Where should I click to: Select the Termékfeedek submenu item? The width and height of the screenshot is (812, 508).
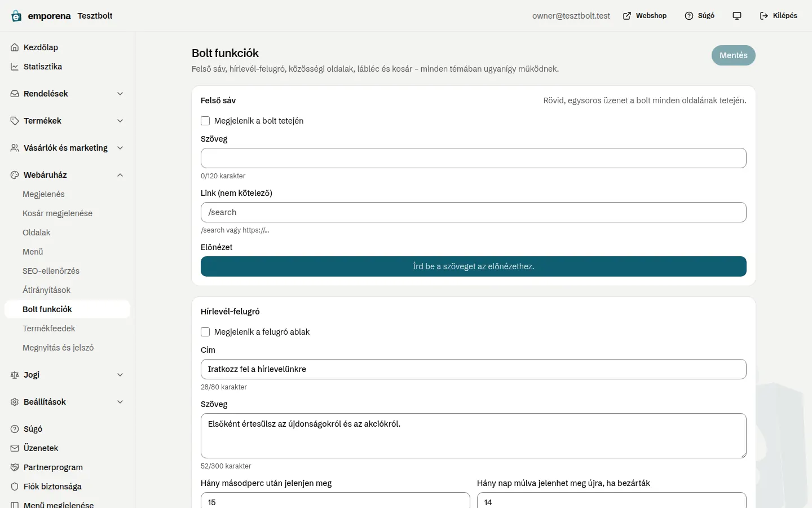67,329
